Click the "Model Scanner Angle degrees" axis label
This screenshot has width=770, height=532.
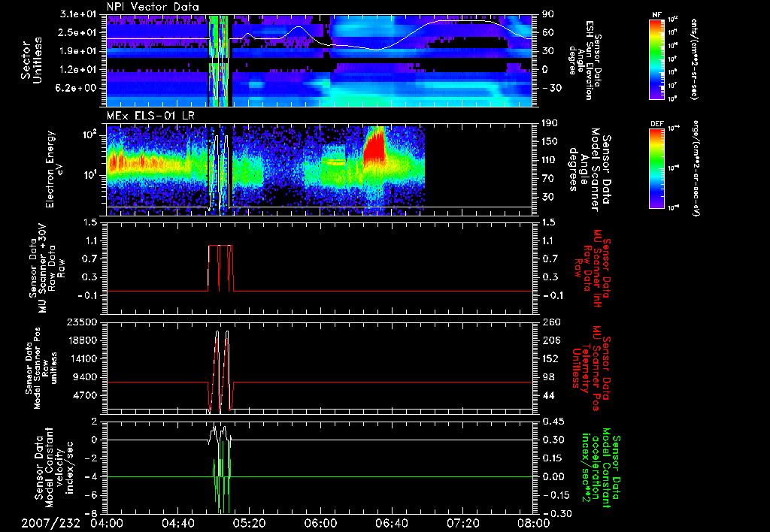coord(590,169)
